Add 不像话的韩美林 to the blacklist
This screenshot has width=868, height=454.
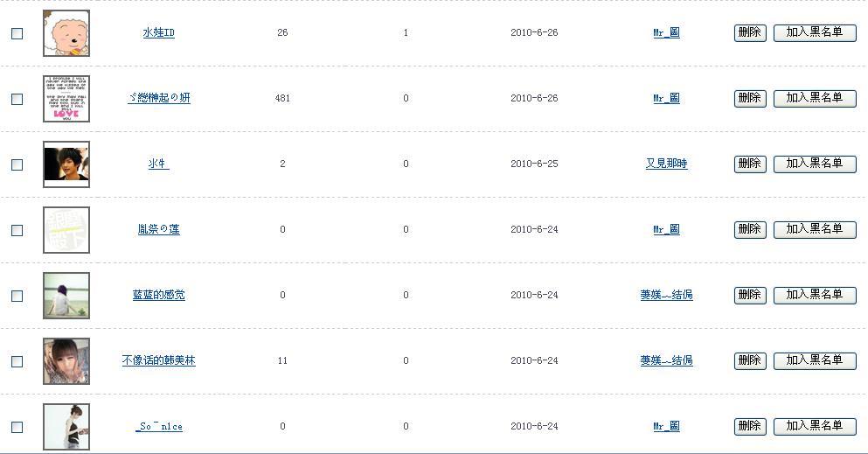click(x=815, y=360)
